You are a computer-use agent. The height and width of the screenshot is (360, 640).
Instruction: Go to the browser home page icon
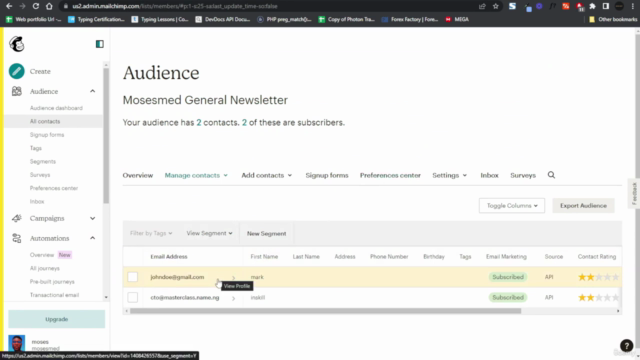click(49, 6)
